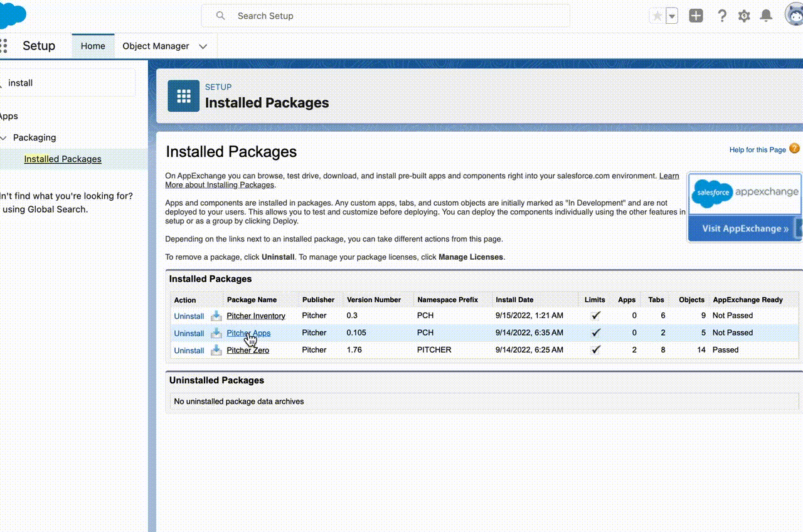This screenshot has width=803, height=532.
Task: Open the Pitcher Apps package link
Action: [x=248, y=333]
